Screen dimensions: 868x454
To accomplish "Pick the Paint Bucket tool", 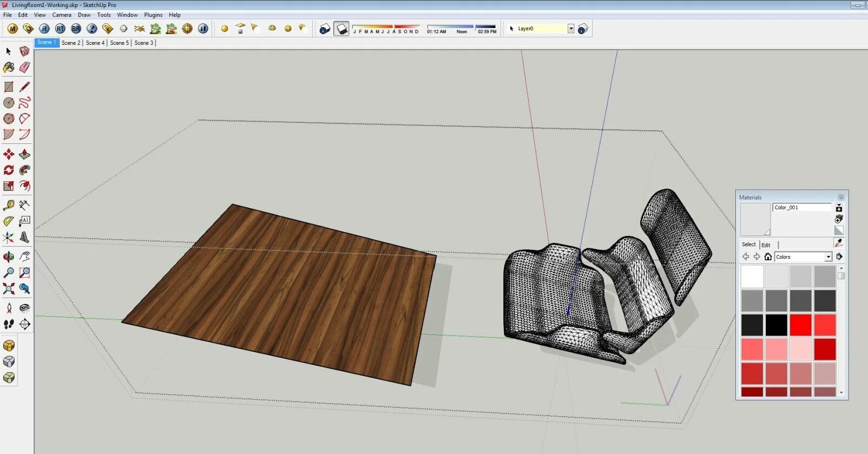I will click(9, 68).
